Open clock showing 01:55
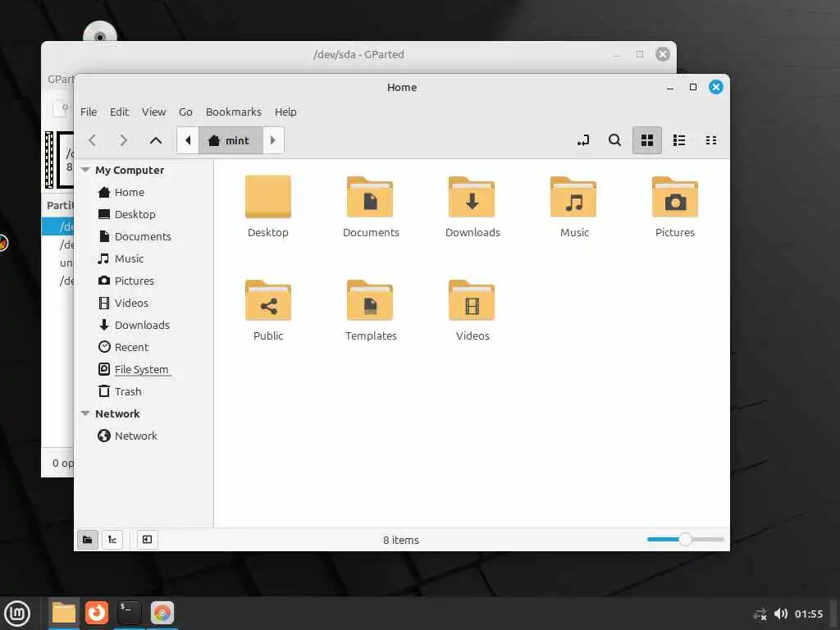 tap(809, 614)
